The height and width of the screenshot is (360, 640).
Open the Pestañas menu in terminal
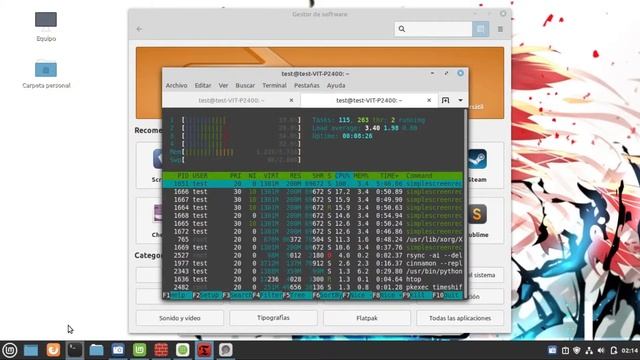click(307, 85)
